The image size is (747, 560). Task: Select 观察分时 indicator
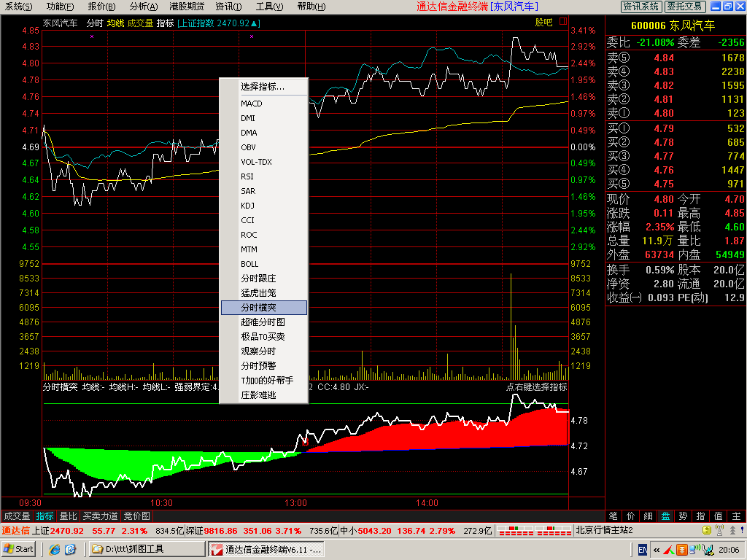click(x=263, y=351)
